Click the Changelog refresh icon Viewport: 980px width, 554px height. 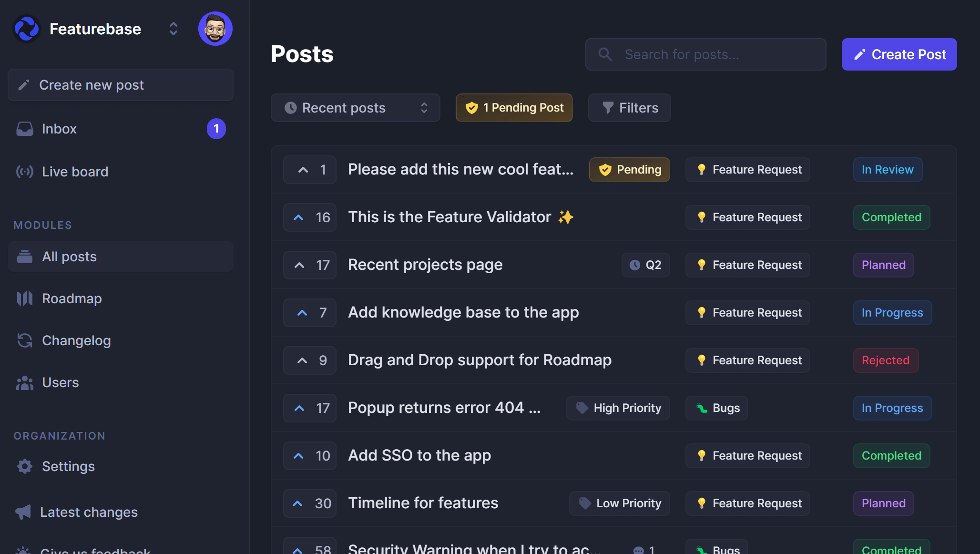tap(25, 340)
